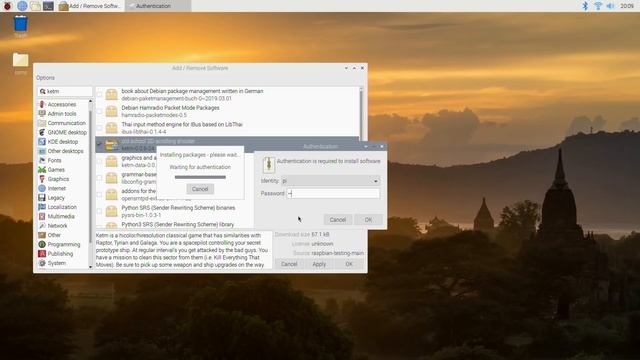Switch to Authentication taskbar entry
Screen dimensions: 640x360
(158, 6)
